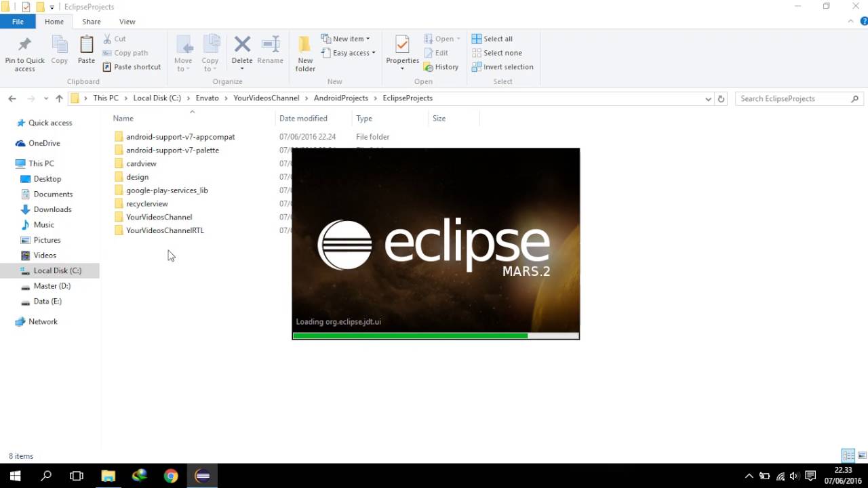The image size is (868, 488).
Task: Delete the selected item via ribbon
Action: coord(242,51)
